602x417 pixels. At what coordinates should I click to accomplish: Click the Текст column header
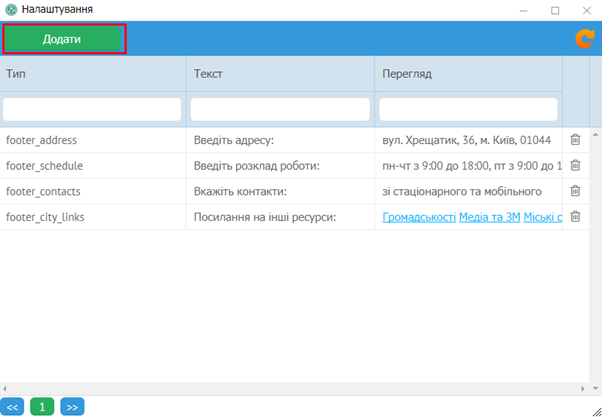coord(280,74)
